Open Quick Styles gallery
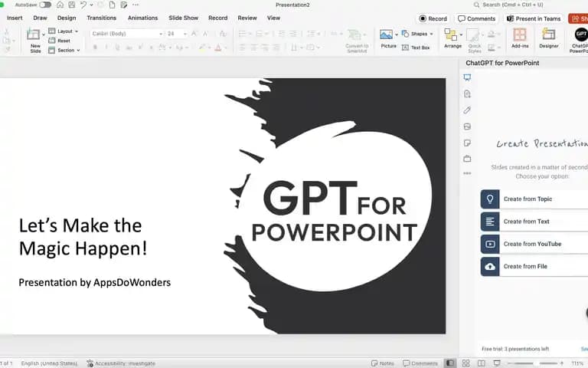The height and width of the screenshot is (368, 588). click(x=474, y=41)
